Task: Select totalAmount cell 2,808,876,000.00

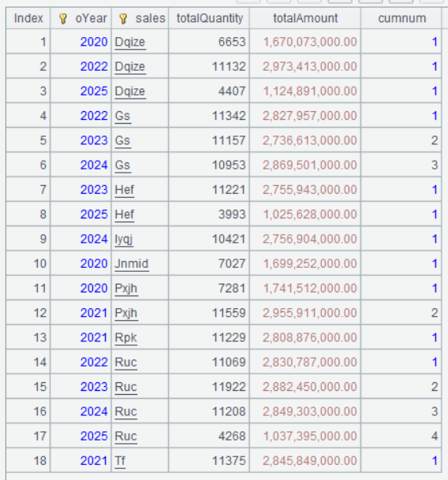Action: [x=305, y=337]
